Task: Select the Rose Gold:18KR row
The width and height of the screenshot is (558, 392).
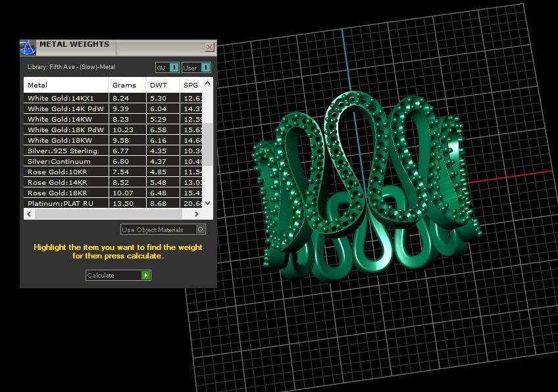Action: pyautogui.click(x=113, y=193)
